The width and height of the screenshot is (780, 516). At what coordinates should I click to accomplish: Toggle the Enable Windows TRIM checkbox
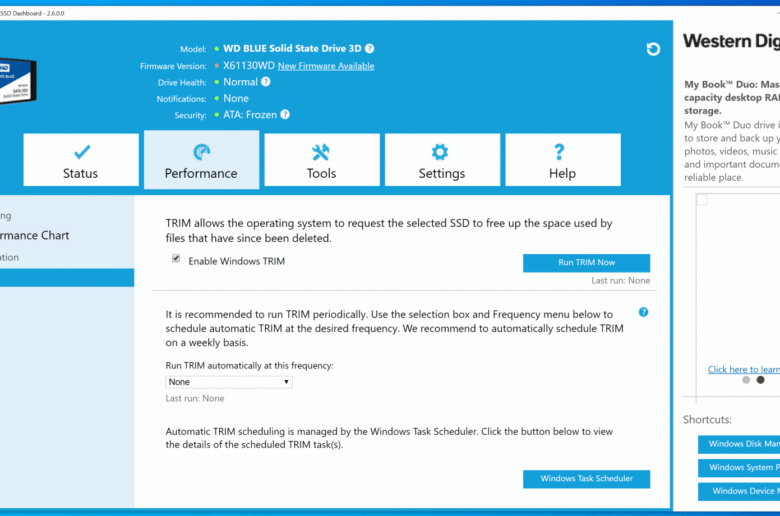point(176,258)
